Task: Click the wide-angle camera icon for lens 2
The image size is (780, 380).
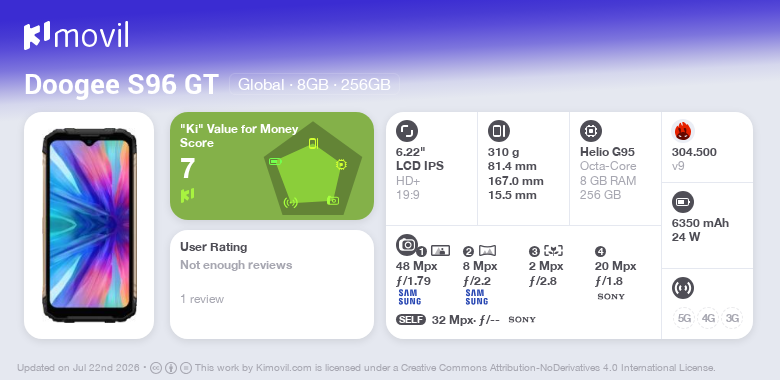Action: tap(487, 251)
